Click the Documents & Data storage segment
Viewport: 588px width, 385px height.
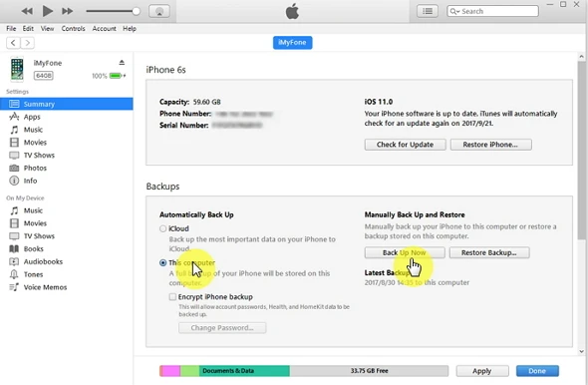[244, 371]
